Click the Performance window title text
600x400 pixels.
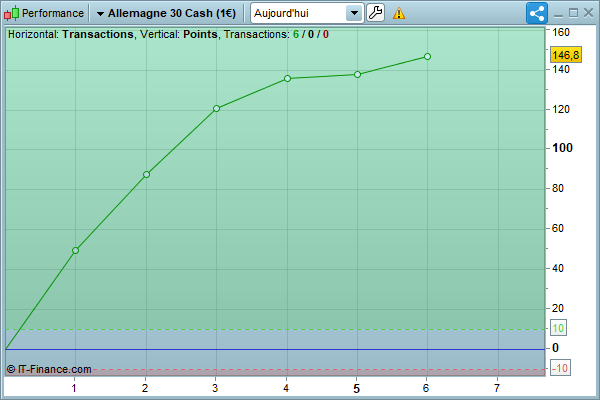tap(53, 13)
